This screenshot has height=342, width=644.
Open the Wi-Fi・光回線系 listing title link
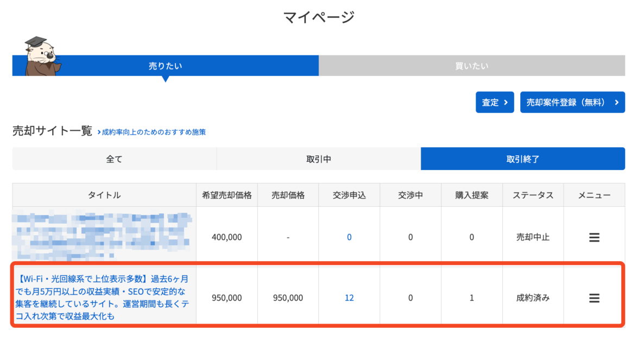[104, 297]
